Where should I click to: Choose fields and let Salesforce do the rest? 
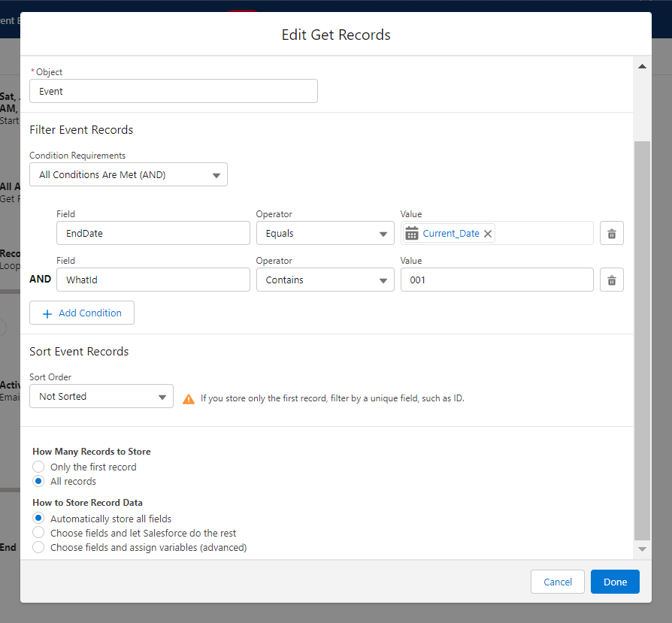(x=38, y=533)
